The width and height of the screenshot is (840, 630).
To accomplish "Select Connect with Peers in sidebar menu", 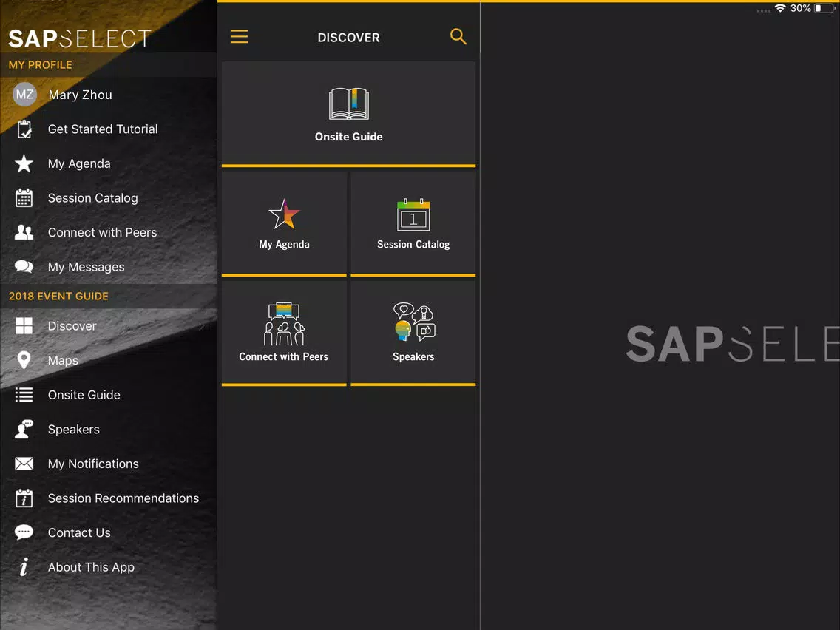I will [109, 232].
